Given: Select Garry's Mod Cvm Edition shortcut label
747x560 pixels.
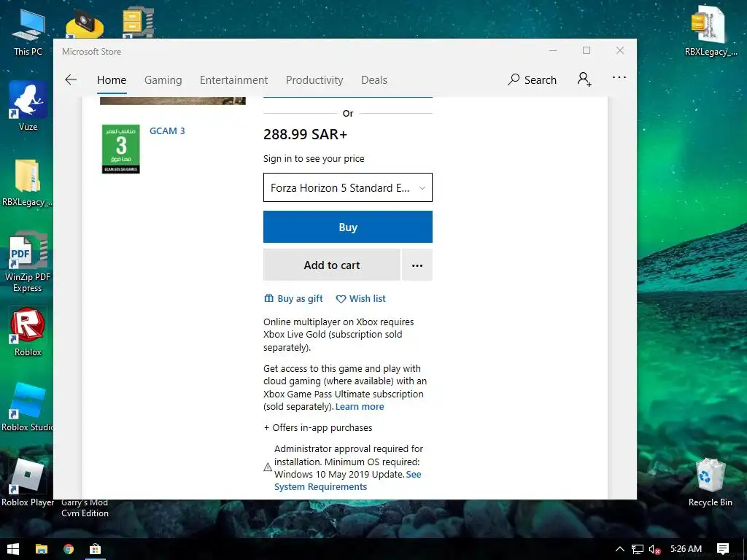Looking at the screenshot, I should [x=85, y=507].
